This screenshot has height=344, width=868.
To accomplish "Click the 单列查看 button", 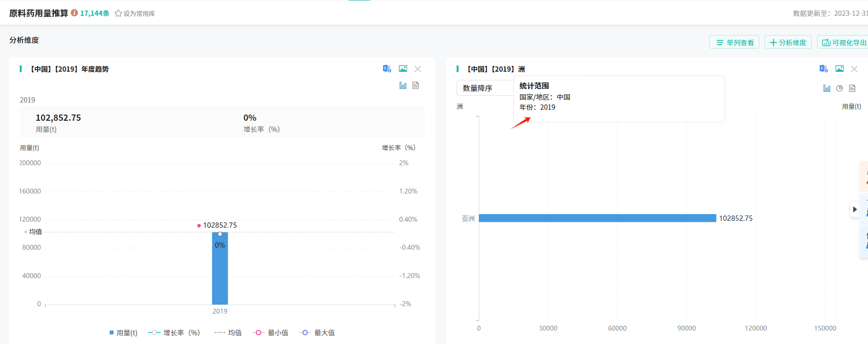I will tap(734, 42).
